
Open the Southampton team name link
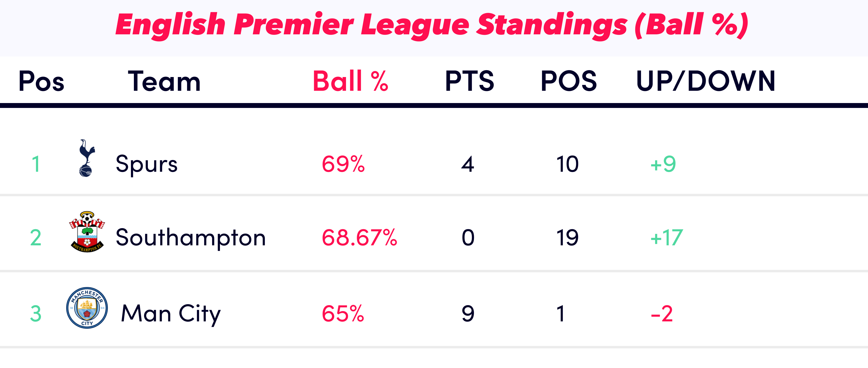(x=191, y=238)
